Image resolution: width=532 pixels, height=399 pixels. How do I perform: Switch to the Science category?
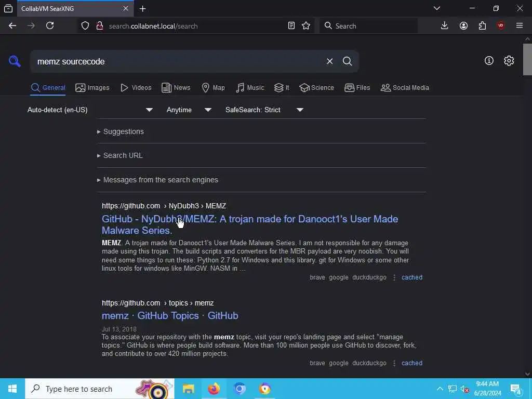[316, 88]
